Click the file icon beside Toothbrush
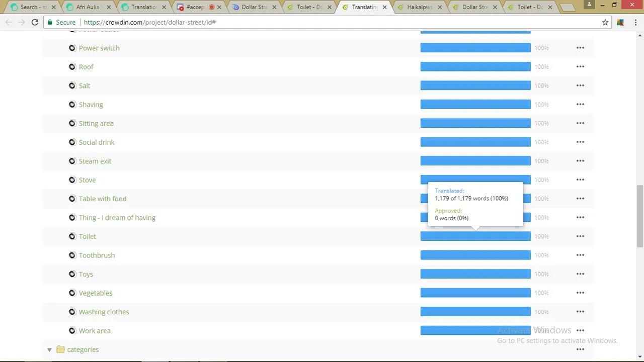644x362 pixels. (72, 255)
